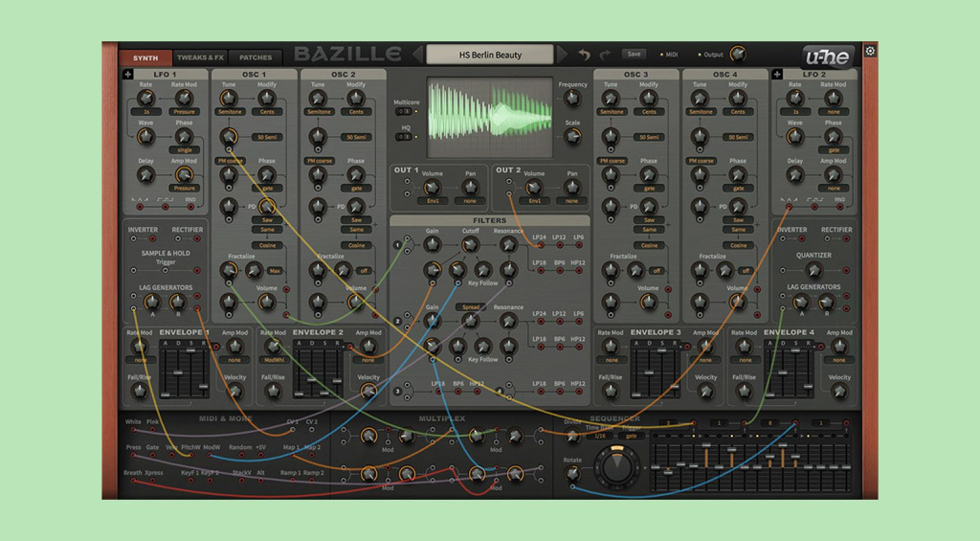Open OUT 1 Volume Env1 source selector

[x=433, y=201]
